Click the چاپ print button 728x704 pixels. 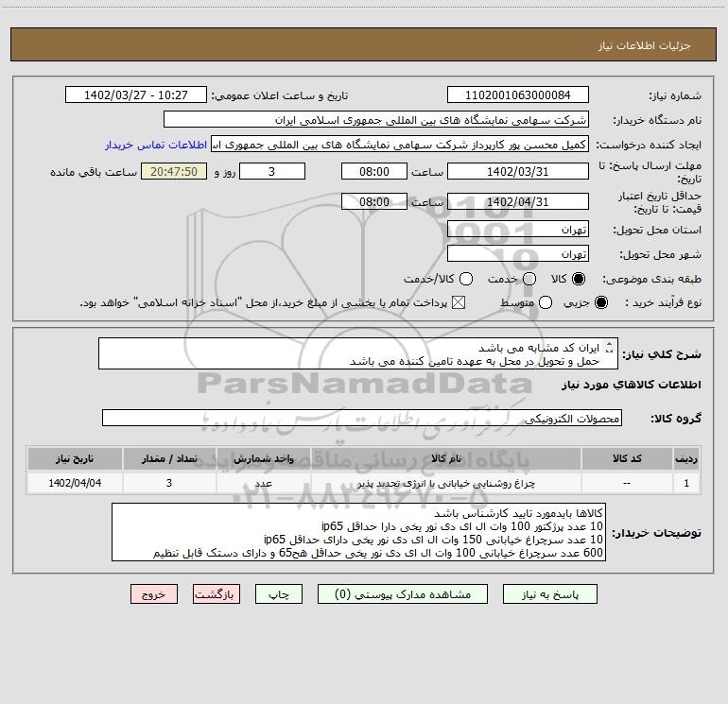coord(279,594)
